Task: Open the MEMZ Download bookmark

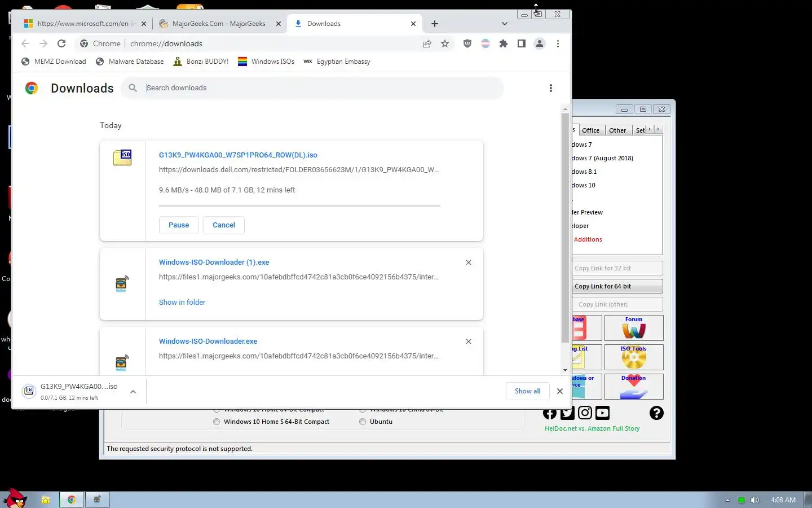Action: click(54, 62)
